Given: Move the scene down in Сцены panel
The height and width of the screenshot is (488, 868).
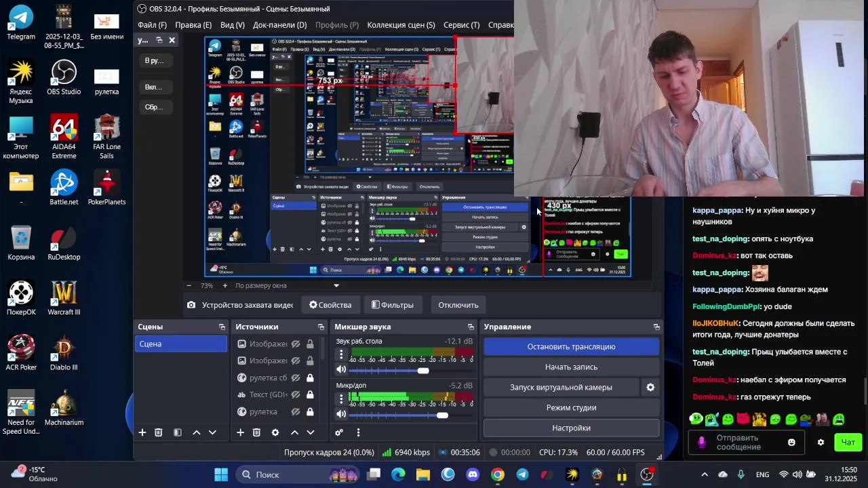Looking at the screenshot, I should tap(212, 432).
